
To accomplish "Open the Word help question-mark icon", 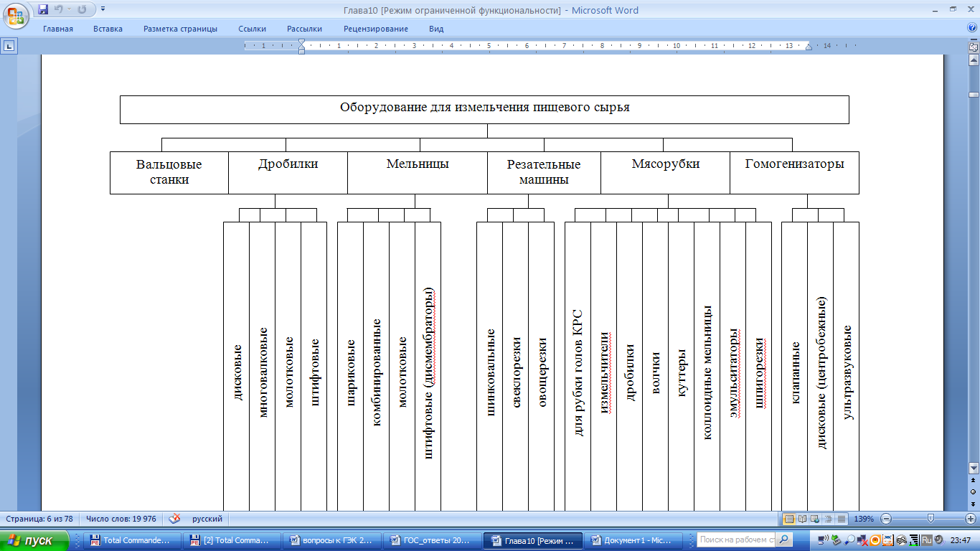I will (972, 28).
